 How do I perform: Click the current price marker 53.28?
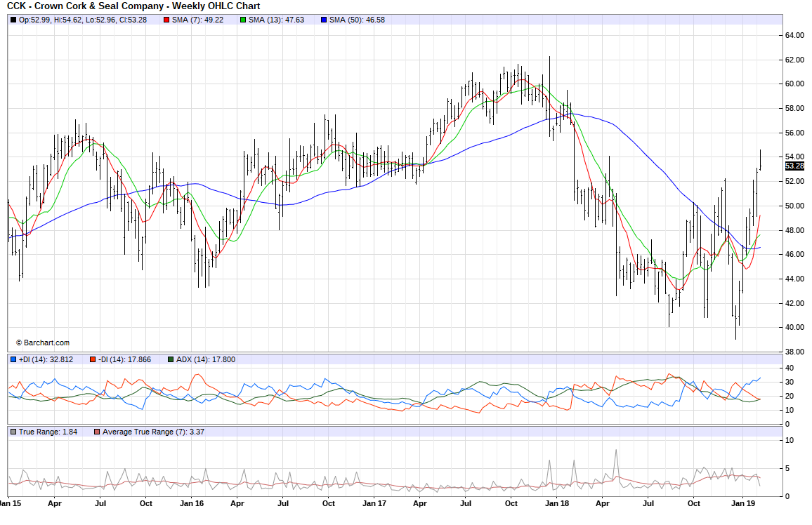pos(794,166)
